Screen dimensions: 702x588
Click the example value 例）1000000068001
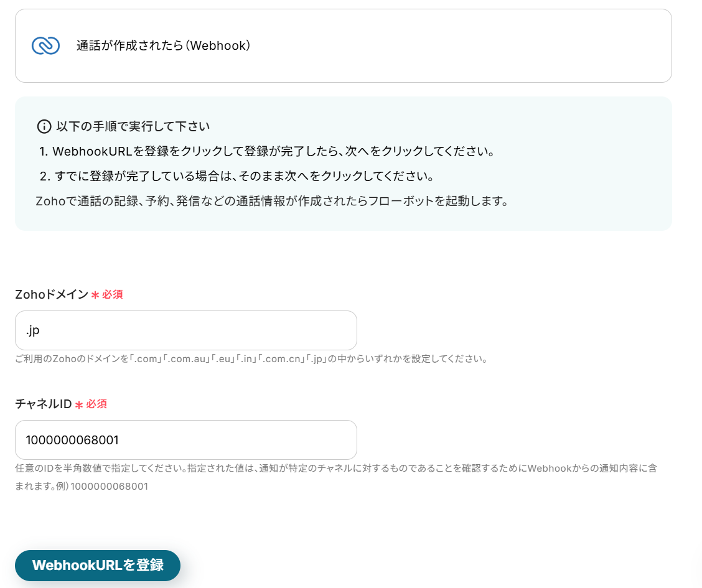[x=102, y=487]
